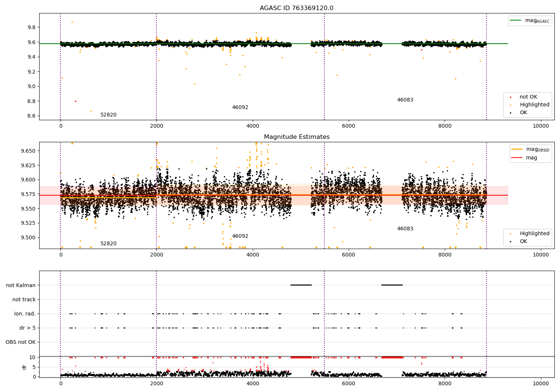Click the 'Highlighted' legend entry in the Magnitude Estimates plot
Viewport: 560px width, 392px height.
[x=535, y=234]
